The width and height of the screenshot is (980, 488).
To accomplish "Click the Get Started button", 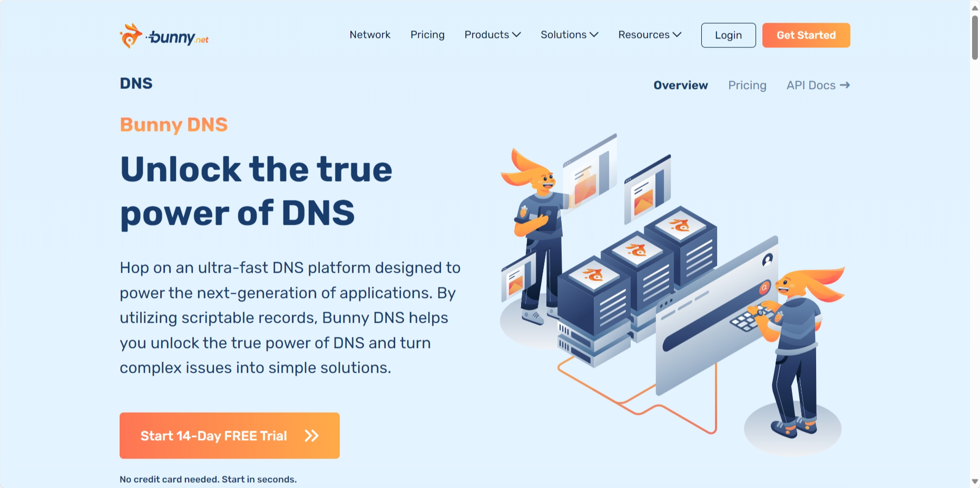I will [806, 35].
